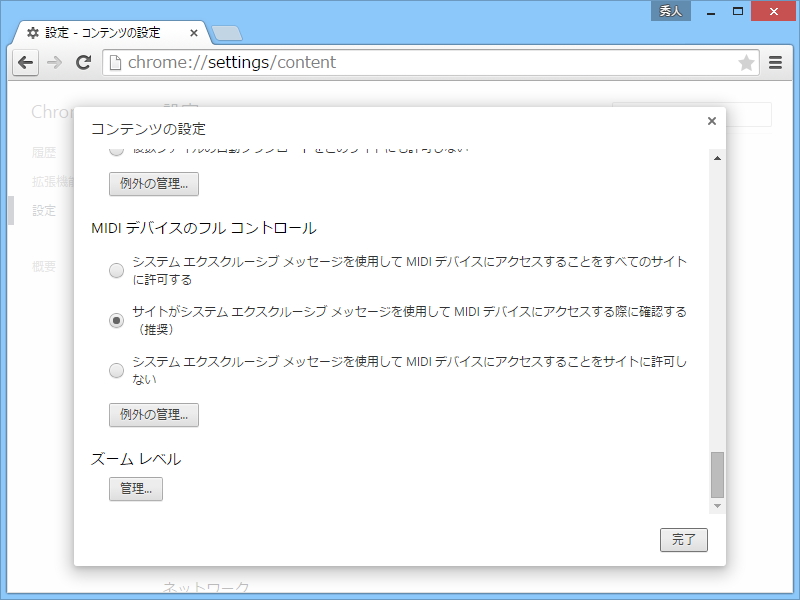Screen dimensions: 800x600
Task: Open the Chrome hamburger menu
Action: (775, 62)
